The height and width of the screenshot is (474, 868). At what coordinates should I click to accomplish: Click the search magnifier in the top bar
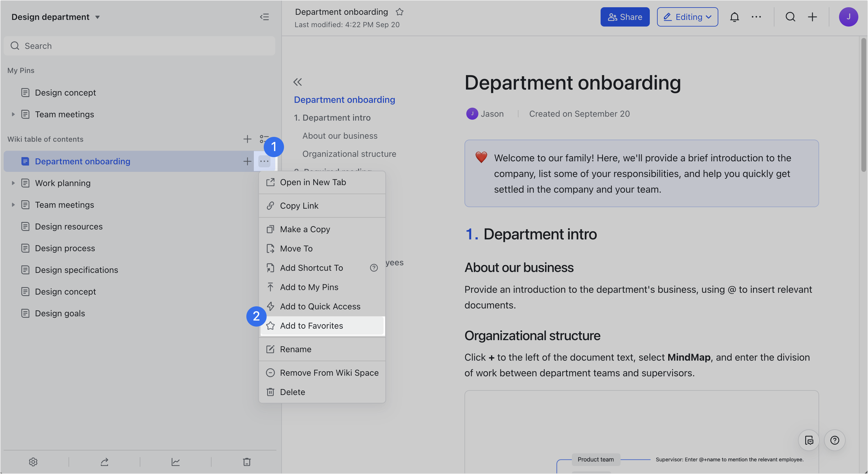click(790, 17)
